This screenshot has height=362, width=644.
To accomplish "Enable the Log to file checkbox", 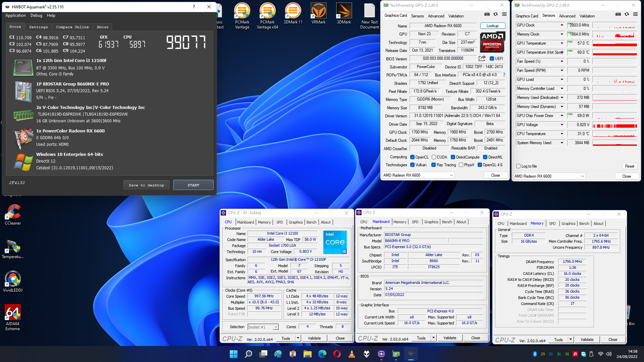I will [518, 166].
